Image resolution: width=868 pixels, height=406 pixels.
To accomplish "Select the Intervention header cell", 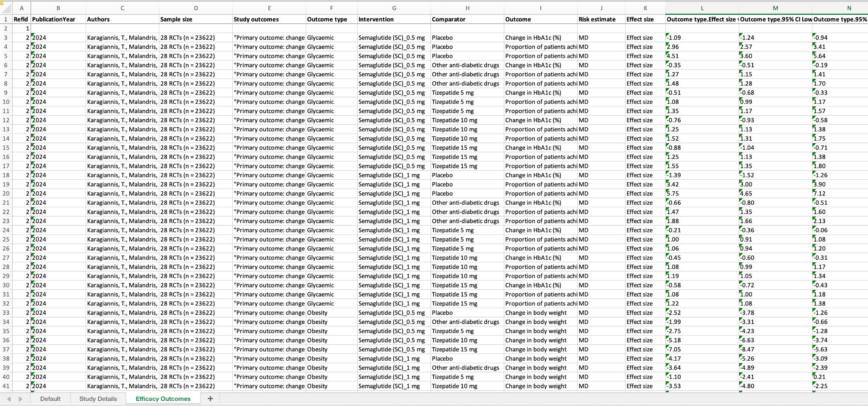I will click(394, 19).
